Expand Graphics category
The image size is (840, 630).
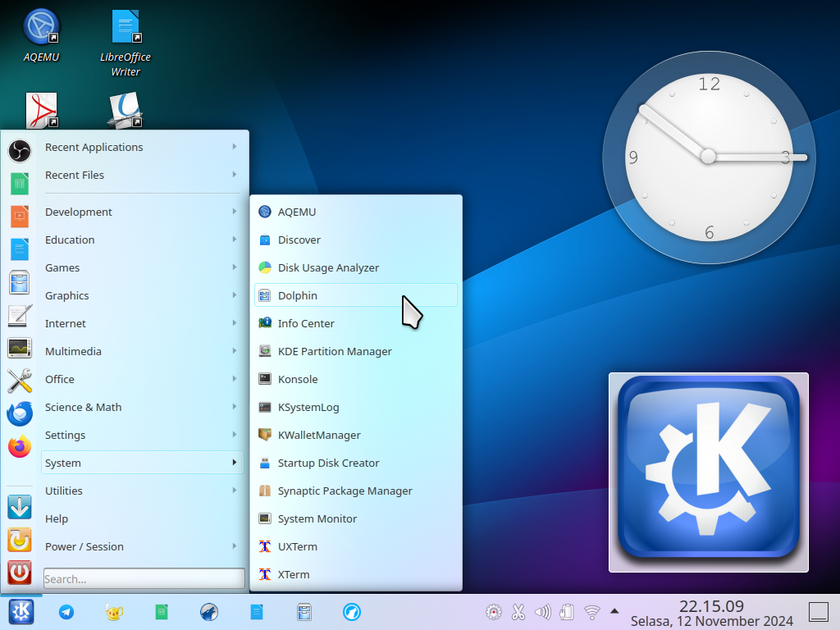(x=143, y=295)
